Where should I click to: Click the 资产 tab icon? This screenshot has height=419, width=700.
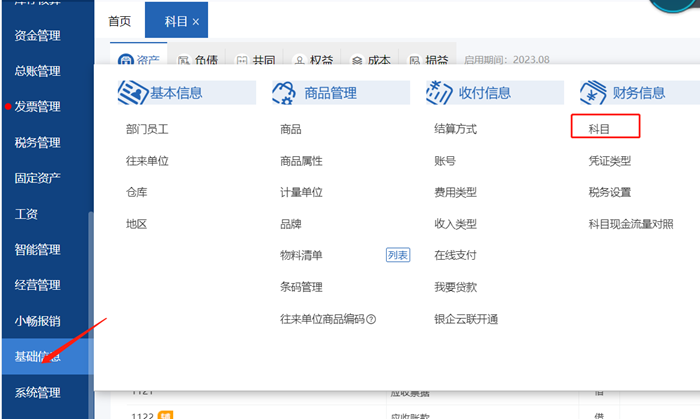click(x=125, y=60)
